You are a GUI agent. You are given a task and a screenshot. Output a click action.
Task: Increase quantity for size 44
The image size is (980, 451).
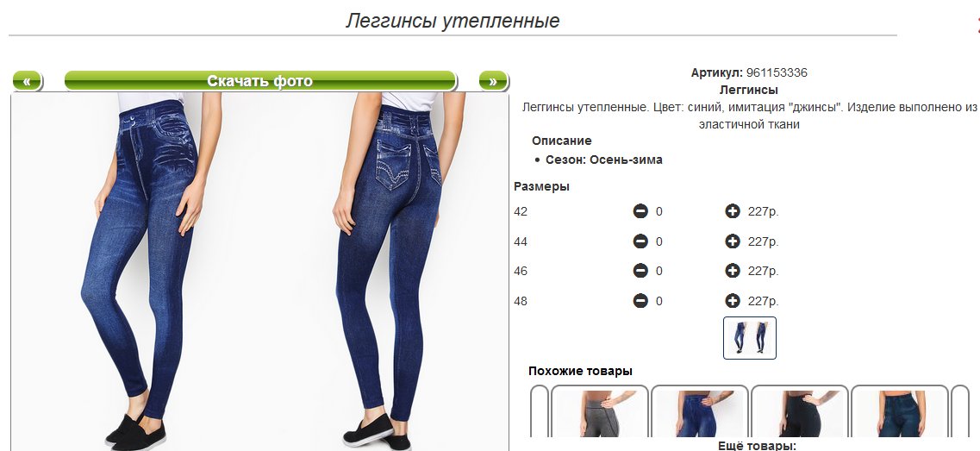[x=733, y=241]
